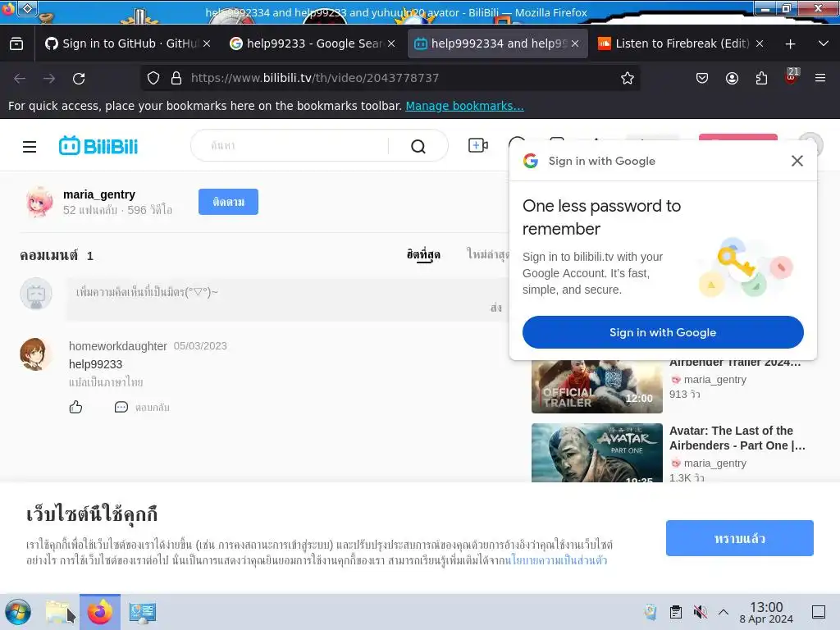Click the bilibili.tv URL address bar
Screen dimensions: 840x630
pos(391,78)
